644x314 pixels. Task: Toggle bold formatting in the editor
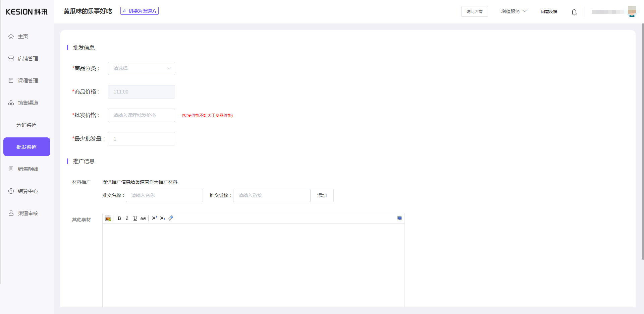click(119, 218)
